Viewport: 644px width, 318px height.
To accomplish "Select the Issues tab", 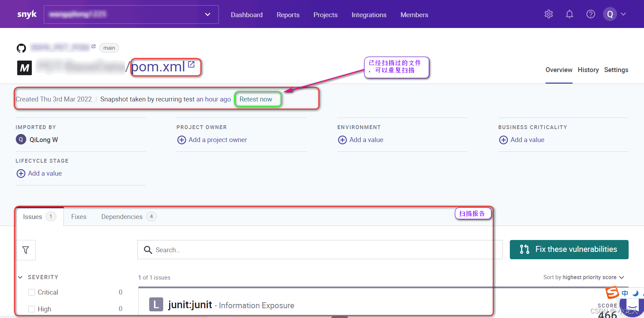I will (x=40, y=217).
